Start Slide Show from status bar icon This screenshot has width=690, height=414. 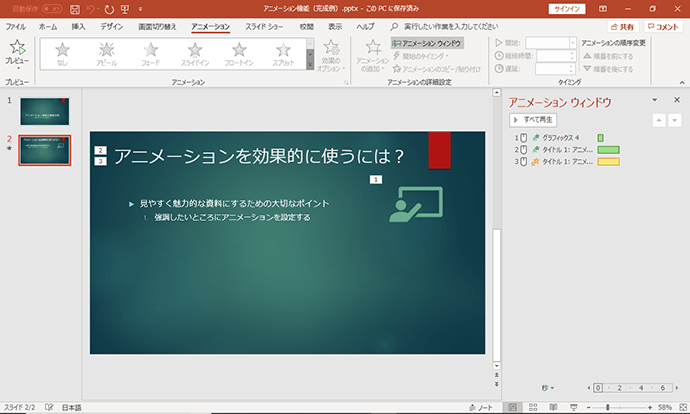pos(573,407)
